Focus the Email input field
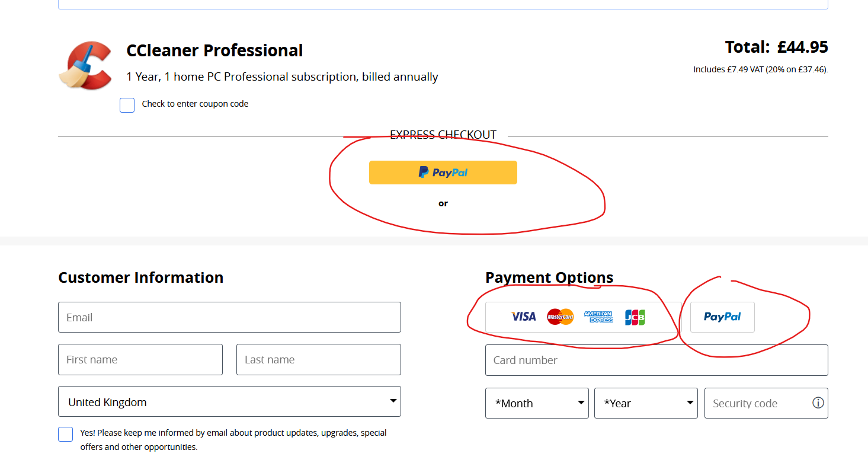 click(x=229, y=318)
